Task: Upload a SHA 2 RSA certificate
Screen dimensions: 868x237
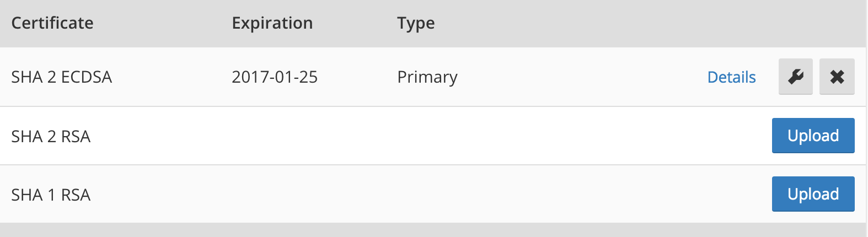Action: 813,136
